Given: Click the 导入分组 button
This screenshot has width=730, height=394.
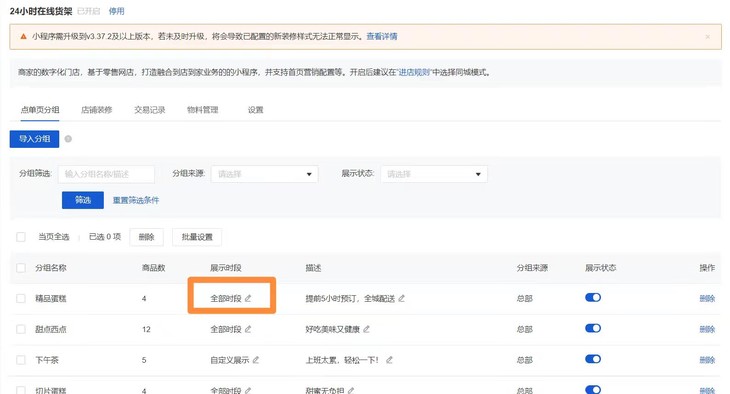Looking at the screenshot, I should [34, 139].
